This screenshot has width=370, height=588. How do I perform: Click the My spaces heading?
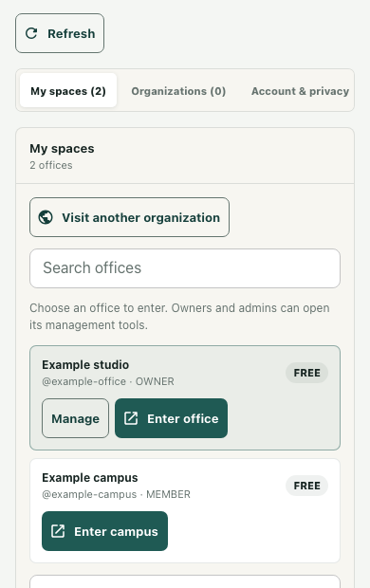pos(62,149)
